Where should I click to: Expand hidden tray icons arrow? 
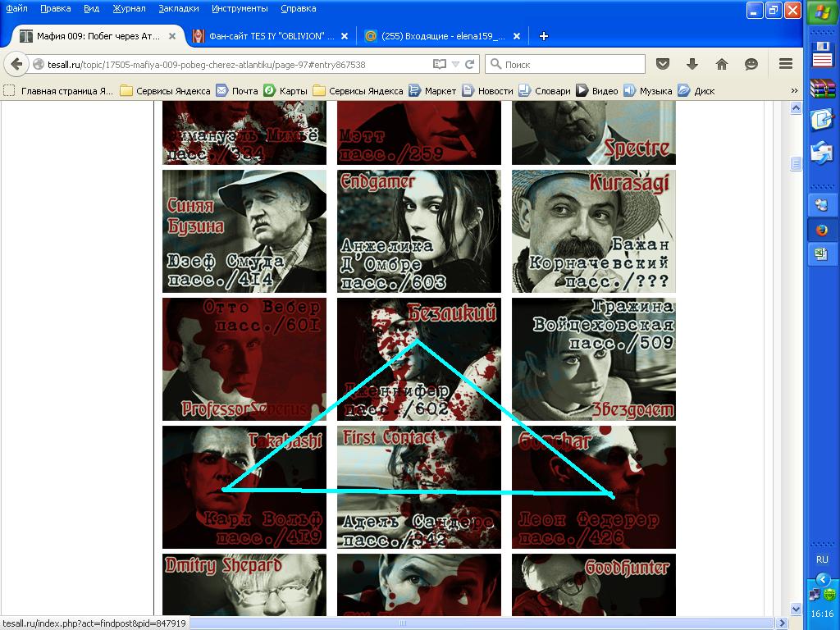coord(822,579)
